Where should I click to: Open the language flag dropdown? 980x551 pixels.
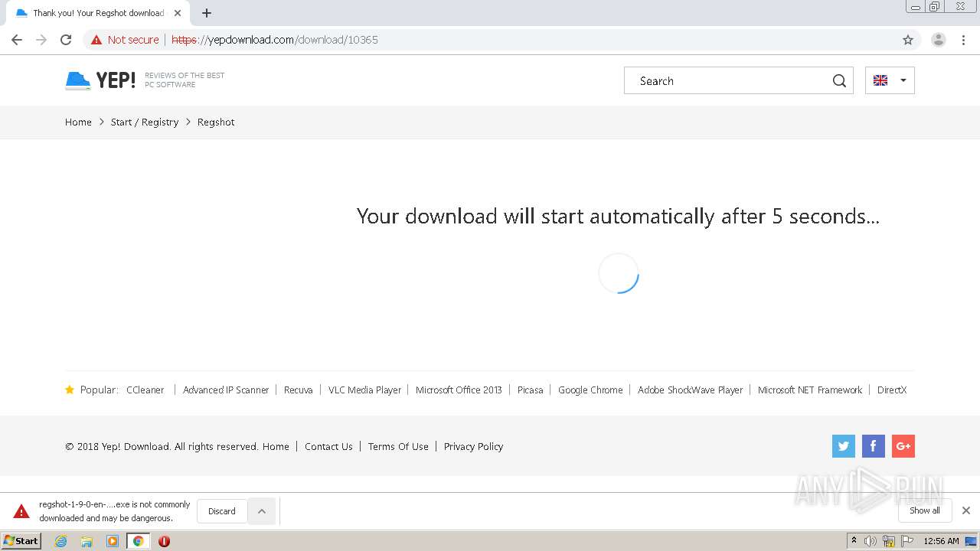(890, 80)
